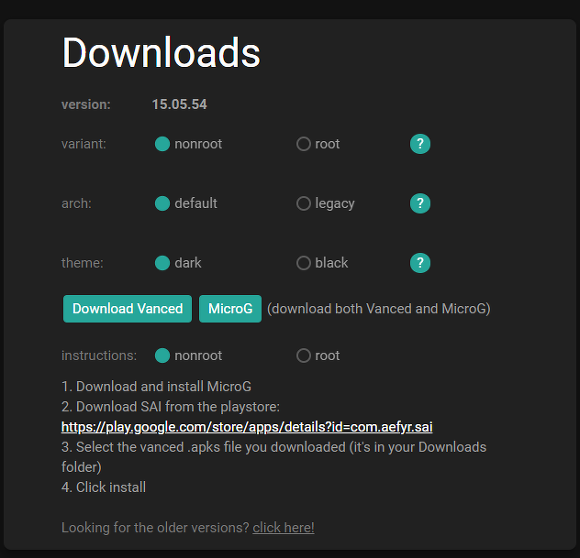Viewport: 580px width, 558px height.
Task: Open older versions 'click here!' link
Action: pos(283,528)
